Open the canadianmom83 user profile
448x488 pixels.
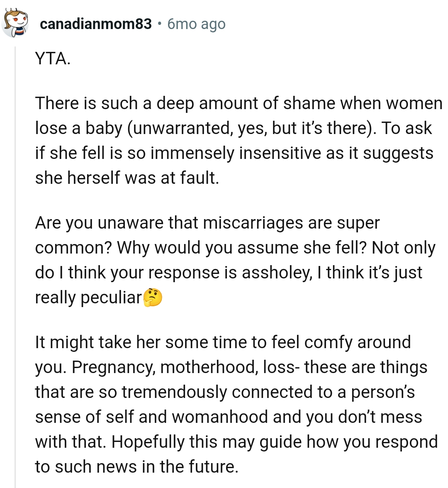click(x=96, y=24)
